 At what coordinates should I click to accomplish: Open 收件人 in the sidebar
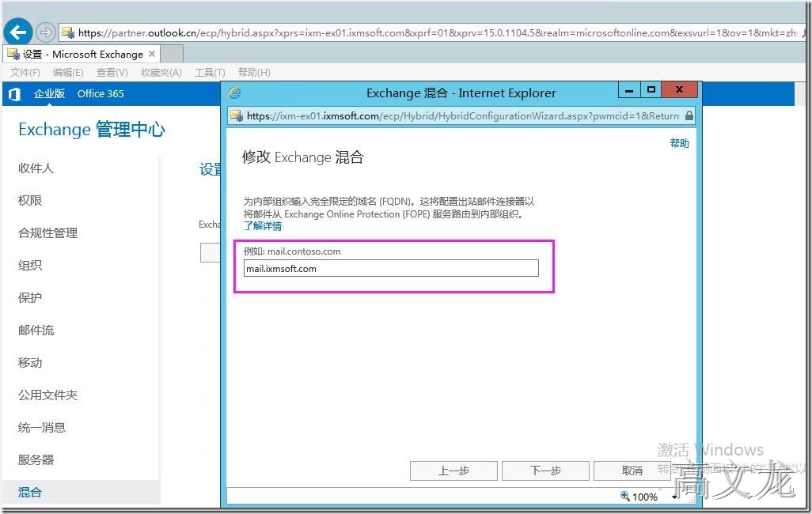pos(36,168)
